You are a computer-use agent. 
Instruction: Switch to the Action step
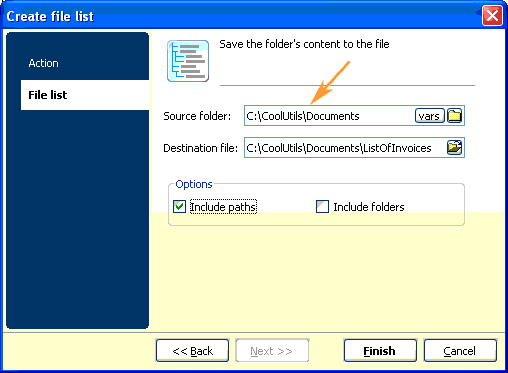[43, 63]
